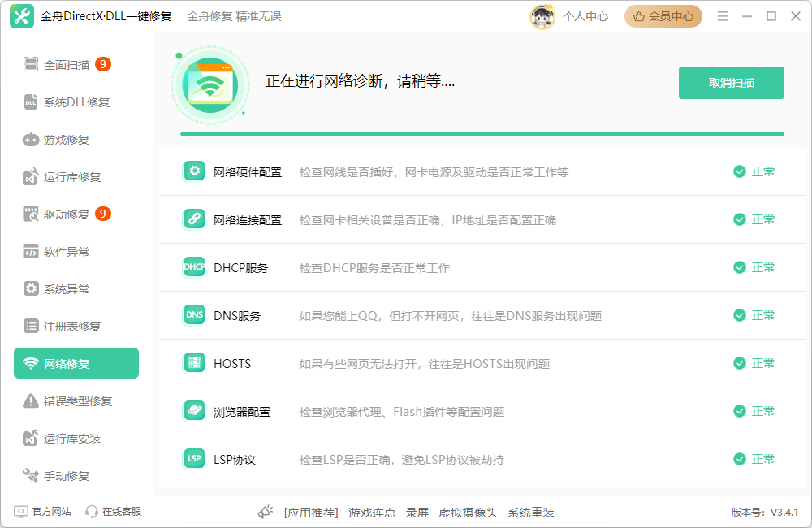Click the 9 badge beside 全面扫描

[103, 64]
